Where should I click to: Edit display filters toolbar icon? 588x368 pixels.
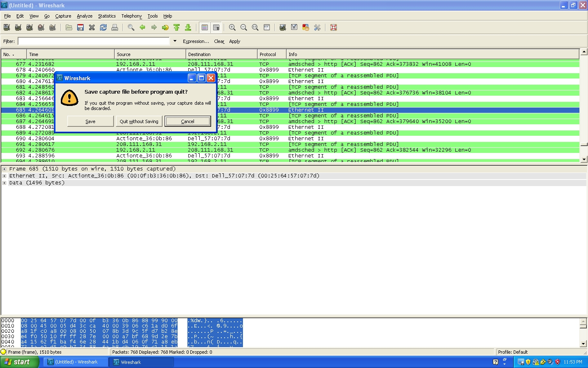coord(294,27)
